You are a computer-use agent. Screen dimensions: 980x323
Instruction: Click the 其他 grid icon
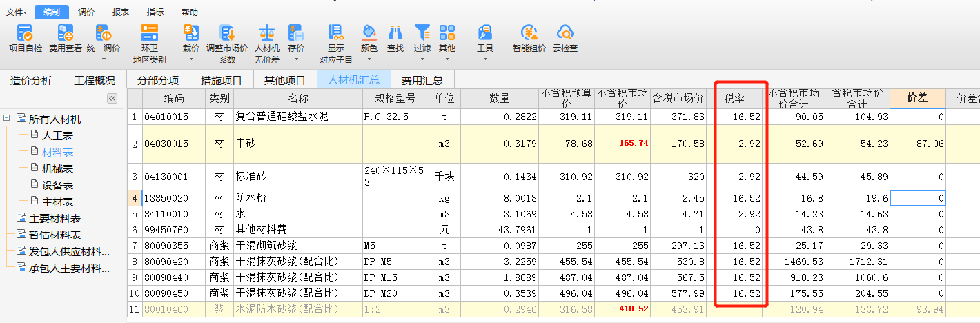tap(447, 32)
